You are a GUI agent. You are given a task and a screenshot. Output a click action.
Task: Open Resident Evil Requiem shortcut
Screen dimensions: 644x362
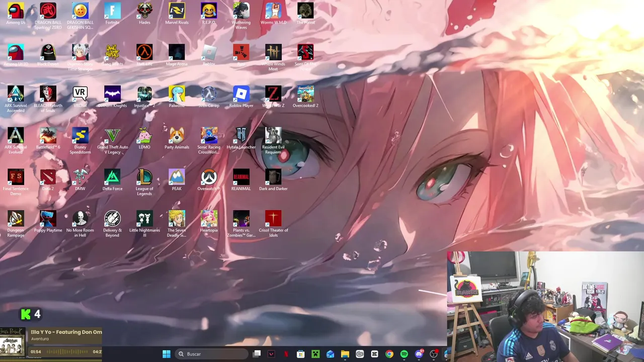[273, 141]
